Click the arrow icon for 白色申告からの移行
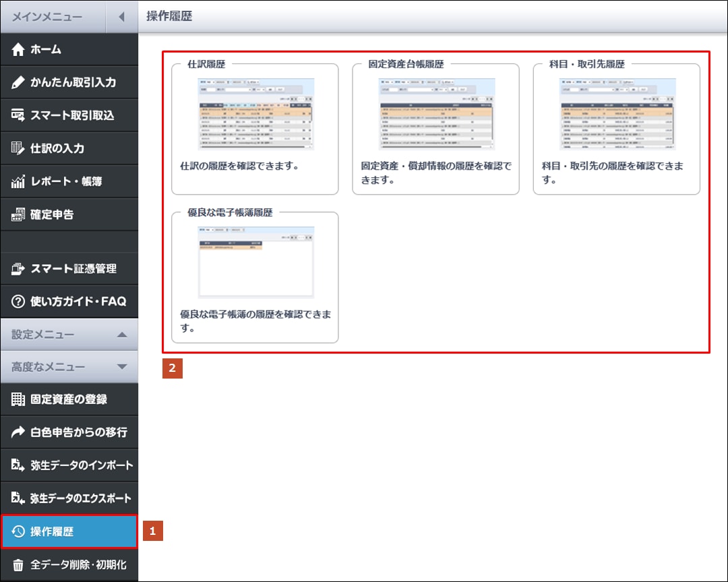The width and height of the screenshot is (728, 582). [x=18, y=432]
